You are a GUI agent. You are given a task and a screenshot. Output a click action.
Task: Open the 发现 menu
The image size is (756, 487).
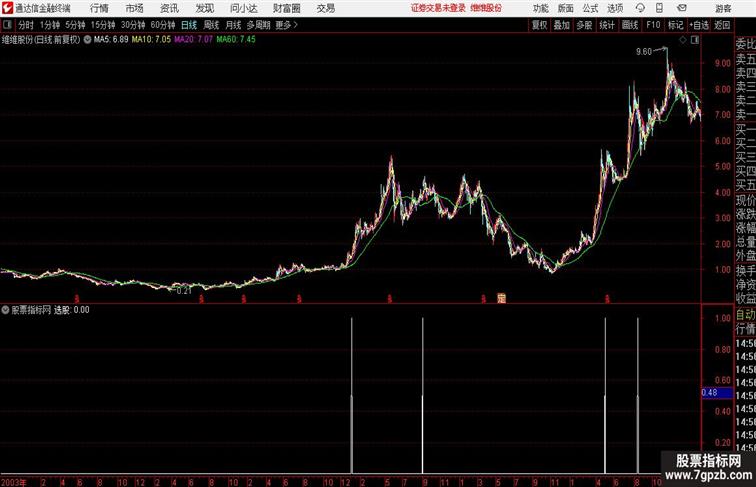[x=204, y=8]
